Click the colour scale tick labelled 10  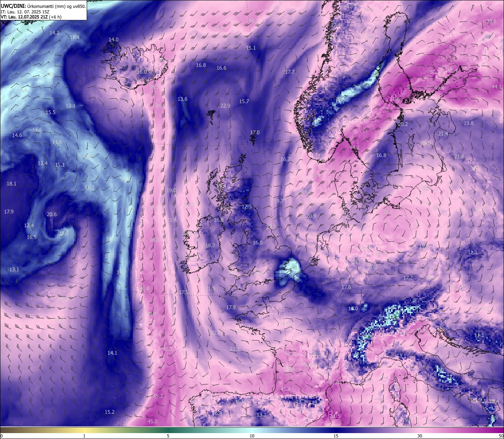click(x=252, y=436)
